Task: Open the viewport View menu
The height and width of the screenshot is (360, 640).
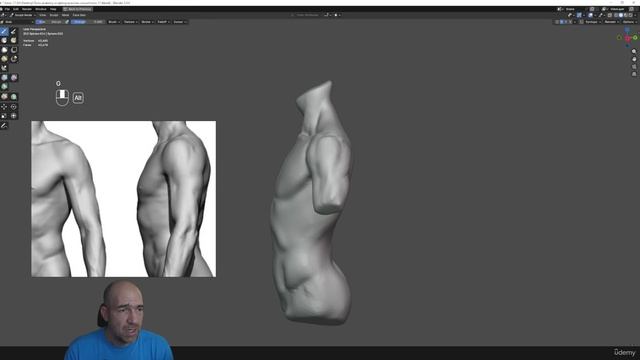Action: click(x=42, y=15)
